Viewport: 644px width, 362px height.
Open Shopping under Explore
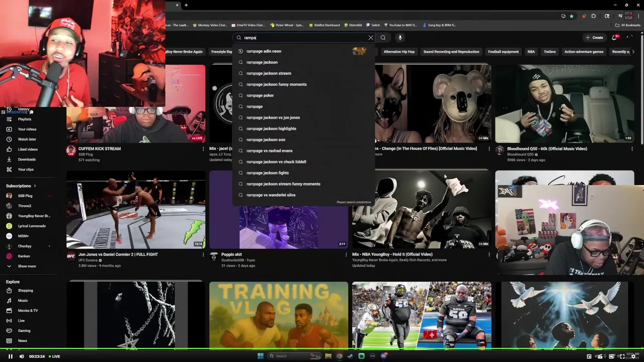pos(25,291)
